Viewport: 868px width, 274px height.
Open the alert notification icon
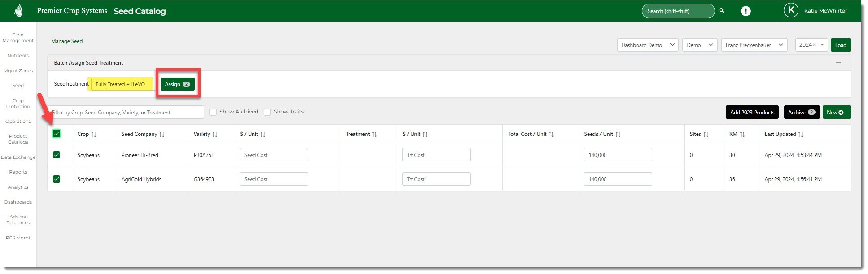tap(746, 11)
